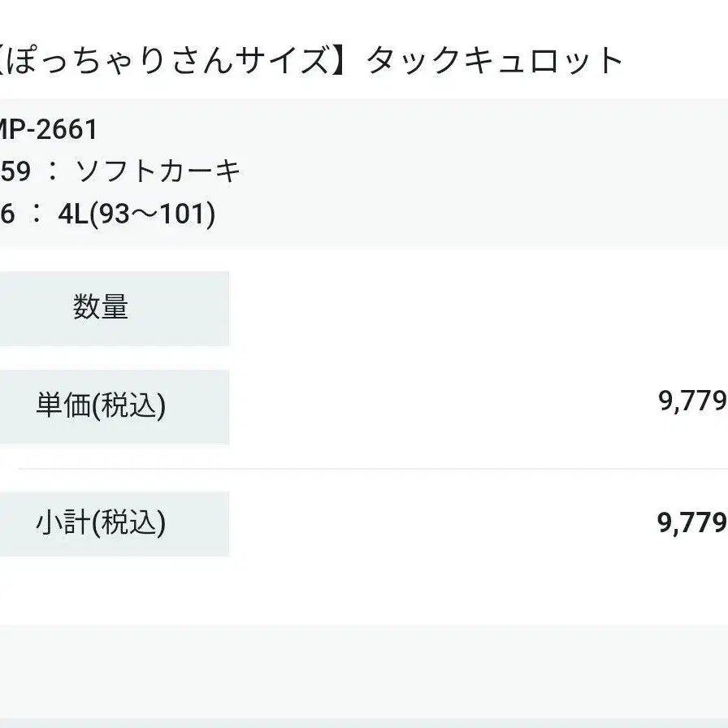This screenshot has width=728, height=728.
Task: Open the タックキュロット product title link
Action: [494, 61]
